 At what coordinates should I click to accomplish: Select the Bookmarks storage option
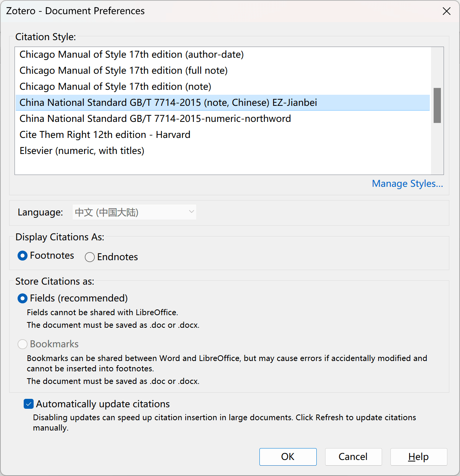(23, 344)
